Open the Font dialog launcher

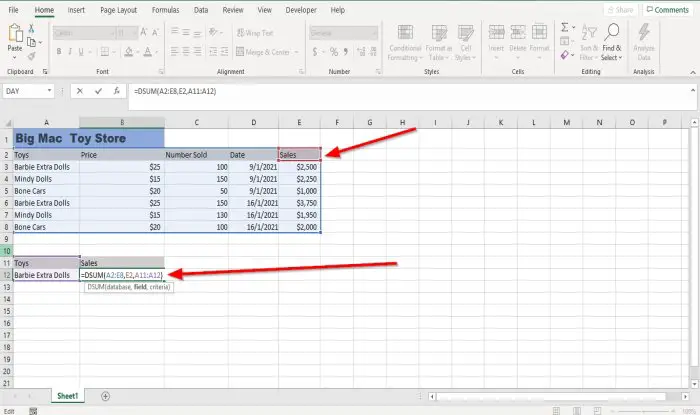pos(161,71)
